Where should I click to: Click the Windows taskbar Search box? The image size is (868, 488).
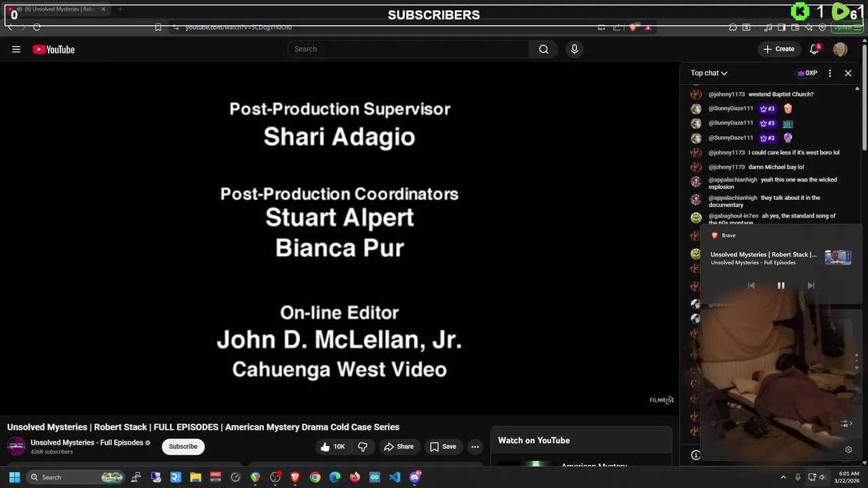75,477
